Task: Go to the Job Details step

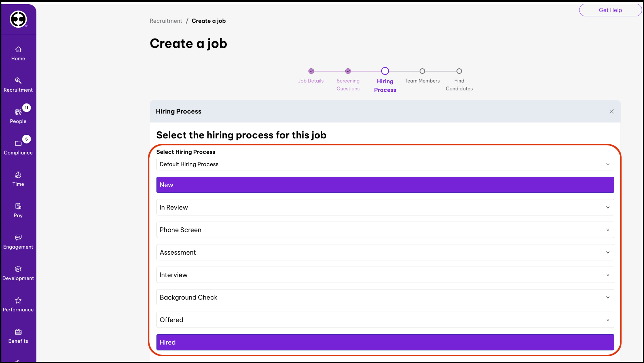Action: (311, 71)
